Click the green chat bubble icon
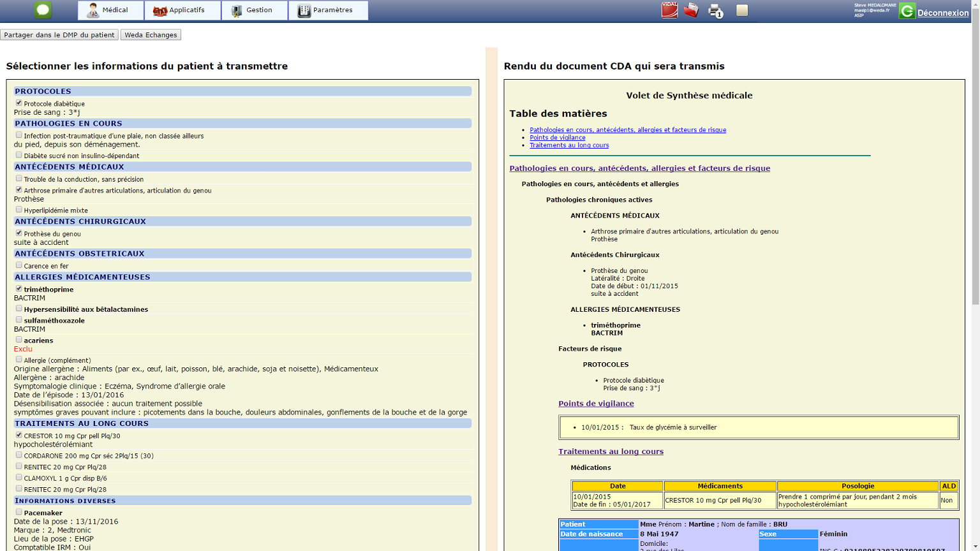The width and height of the screenshot is (980, 551). click(x=43, y=10)
